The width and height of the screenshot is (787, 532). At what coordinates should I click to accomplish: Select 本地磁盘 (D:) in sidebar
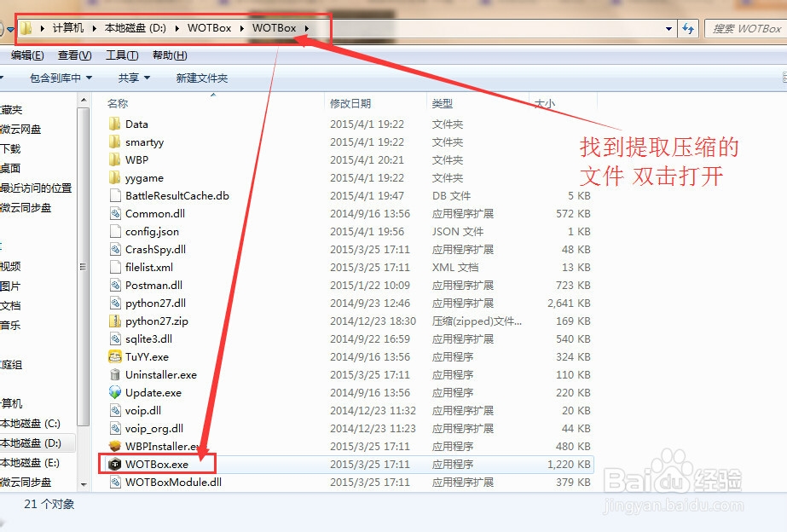pos(31,442)
